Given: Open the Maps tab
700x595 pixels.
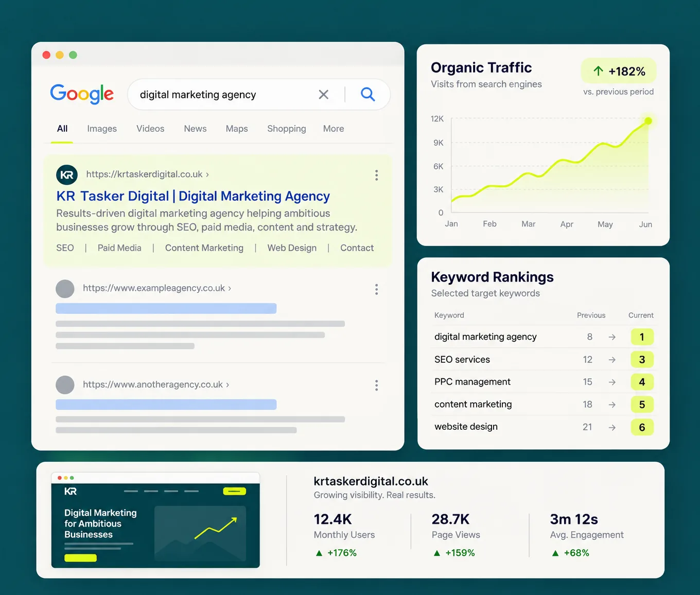Looking at the screenshot, I should click(237, 129).
